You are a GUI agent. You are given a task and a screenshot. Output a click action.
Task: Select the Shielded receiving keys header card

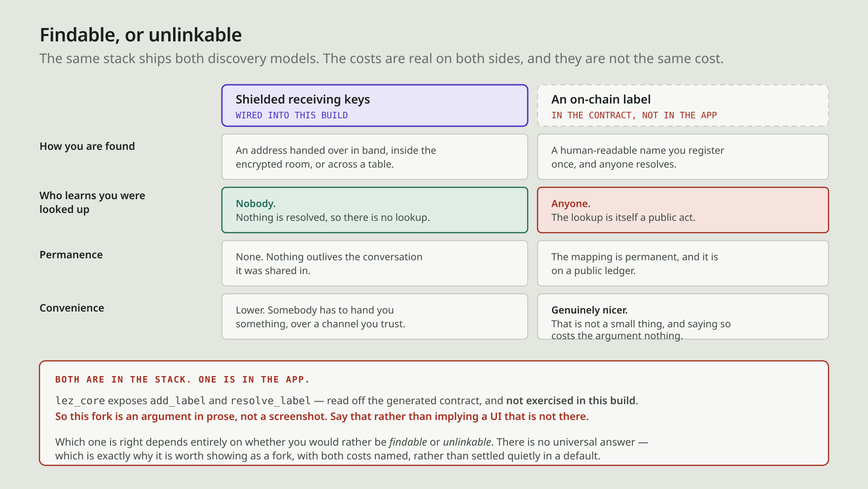[375, 105]
